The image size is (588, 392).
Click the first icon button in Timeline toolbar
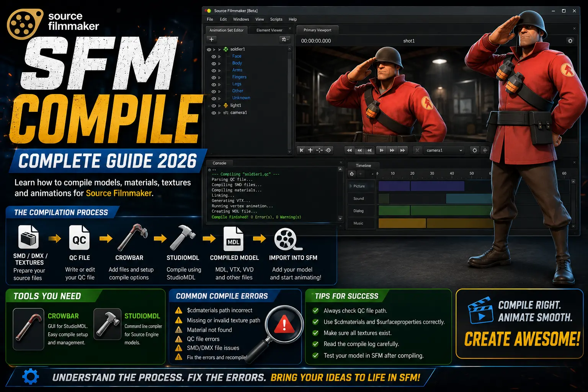point(352,174)
